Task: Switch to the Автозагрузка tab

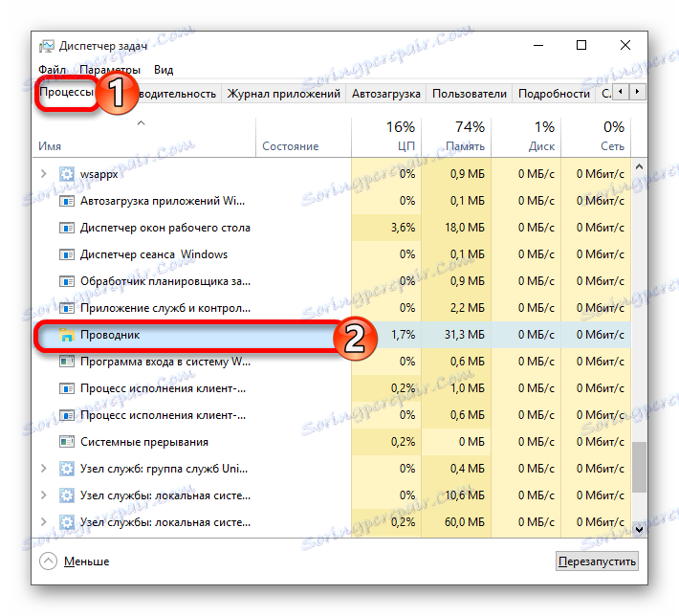Action: [385, 94]
